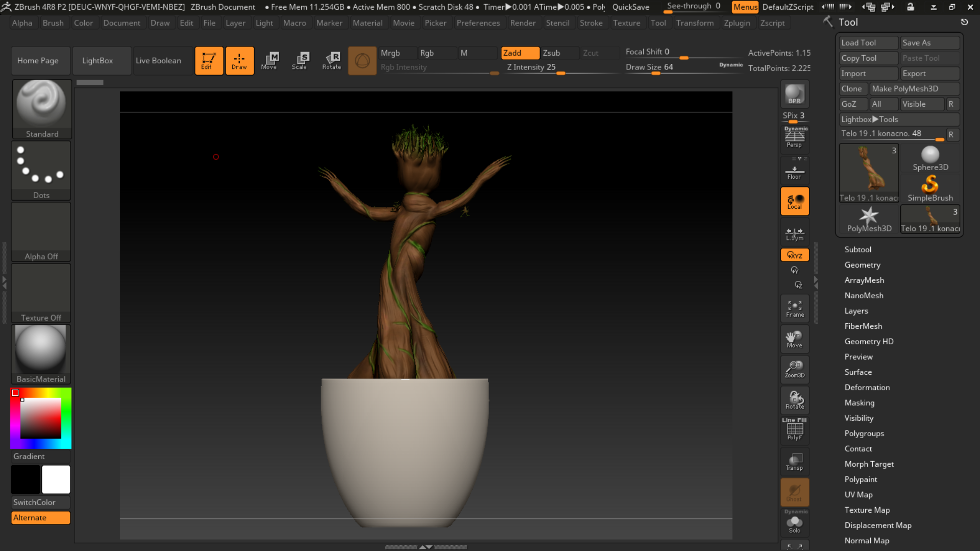Open the LightBox button
This screenshot has width=980, height=551.
tap(102, 61)
